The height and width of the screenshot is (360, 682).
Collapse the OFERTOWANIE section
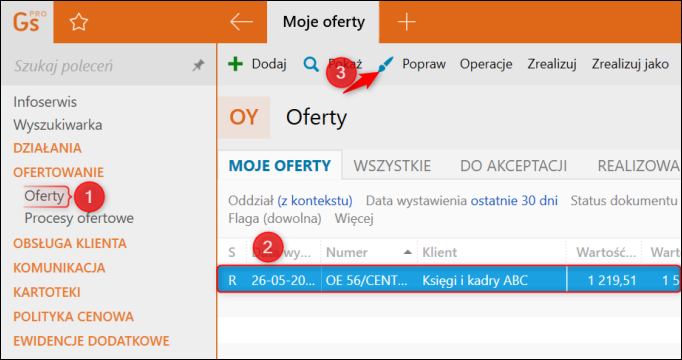point(58,172)
